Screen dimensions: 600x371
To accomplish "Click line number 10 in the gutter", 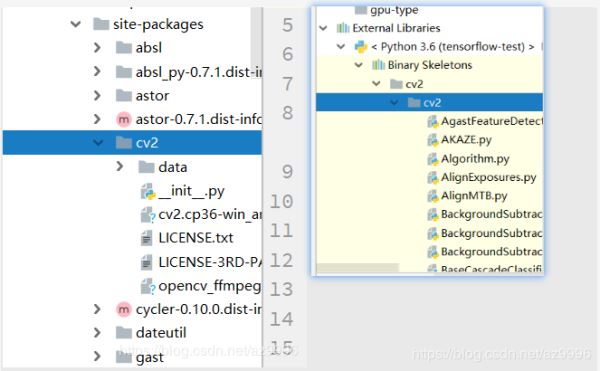I will 282,201.
